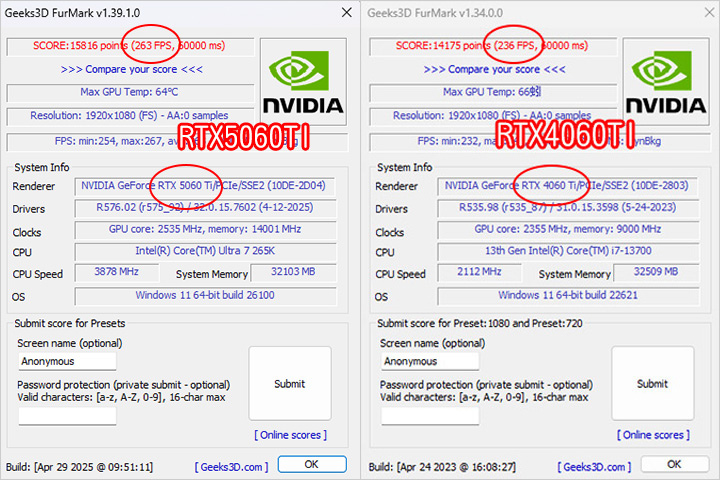Click the Intel Core Ultra 7 265K CPU field
The height and width of the screenshot is (480, 720).
[x=205, y=251]
